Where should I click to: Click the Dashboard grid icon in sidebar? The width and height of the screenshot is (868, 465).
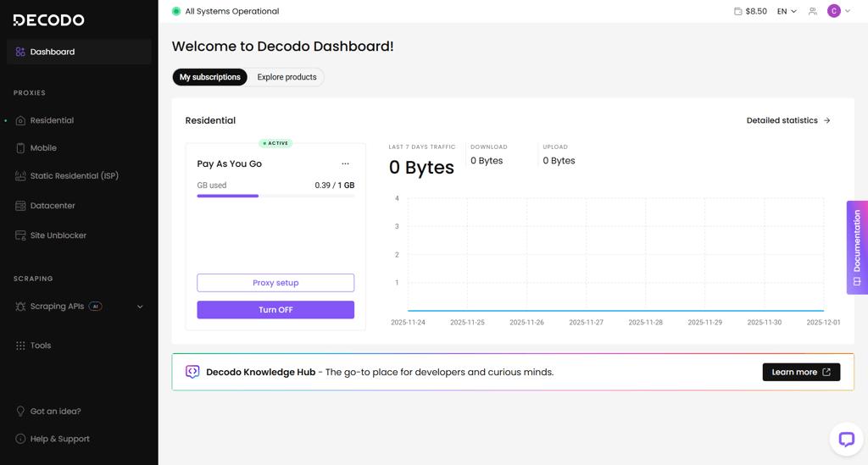[20, 52]
